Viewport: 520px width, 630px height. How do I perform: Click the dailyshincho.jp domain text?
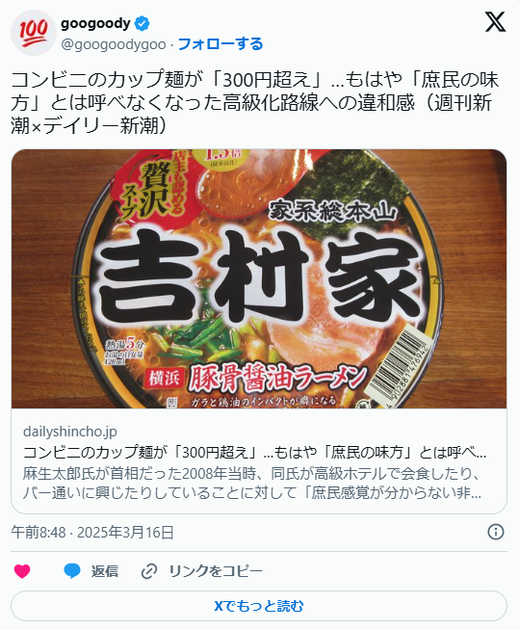70,432
